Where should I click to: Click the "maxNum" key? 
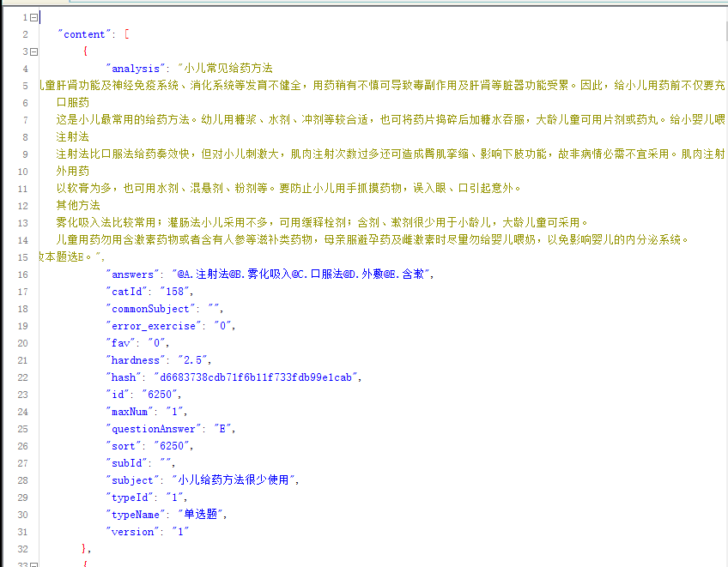pos(130,412)
